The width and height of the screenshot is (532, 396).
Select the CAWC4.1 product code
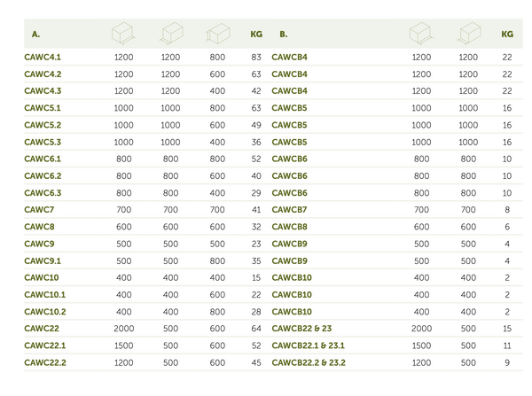coord(43,57)
